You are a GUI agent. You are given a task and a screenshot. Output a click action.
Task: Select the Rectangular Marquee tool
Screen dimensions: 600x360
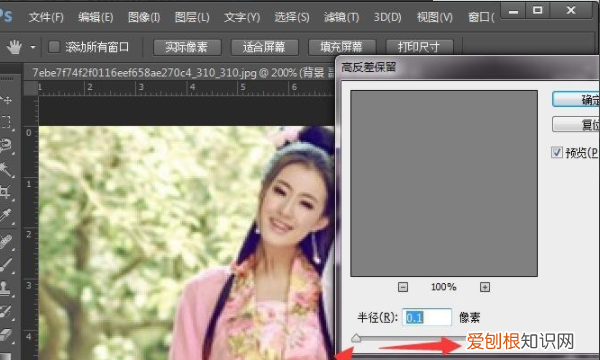click(5, 122)
